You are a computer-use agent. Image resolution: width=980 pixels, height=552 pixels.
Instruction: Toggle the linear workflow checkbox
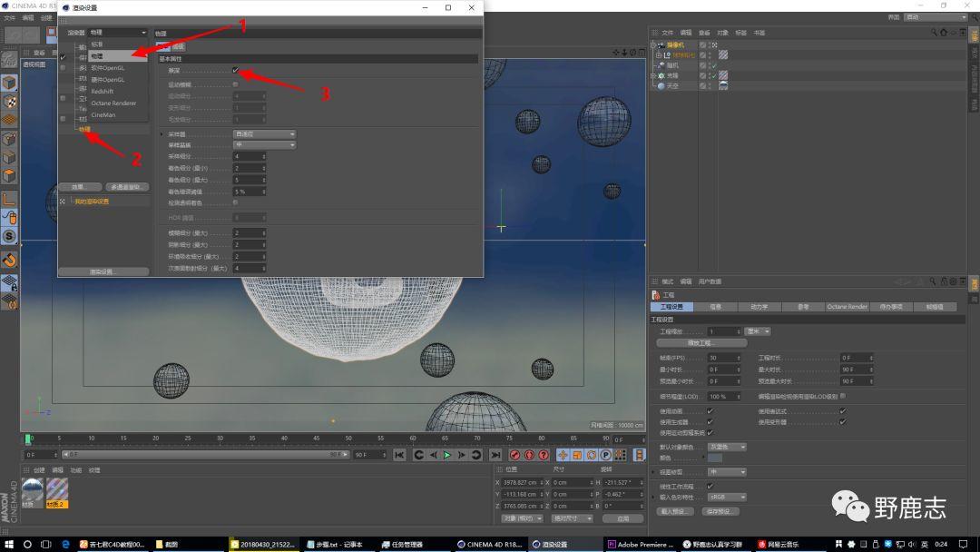coord(710,486)
